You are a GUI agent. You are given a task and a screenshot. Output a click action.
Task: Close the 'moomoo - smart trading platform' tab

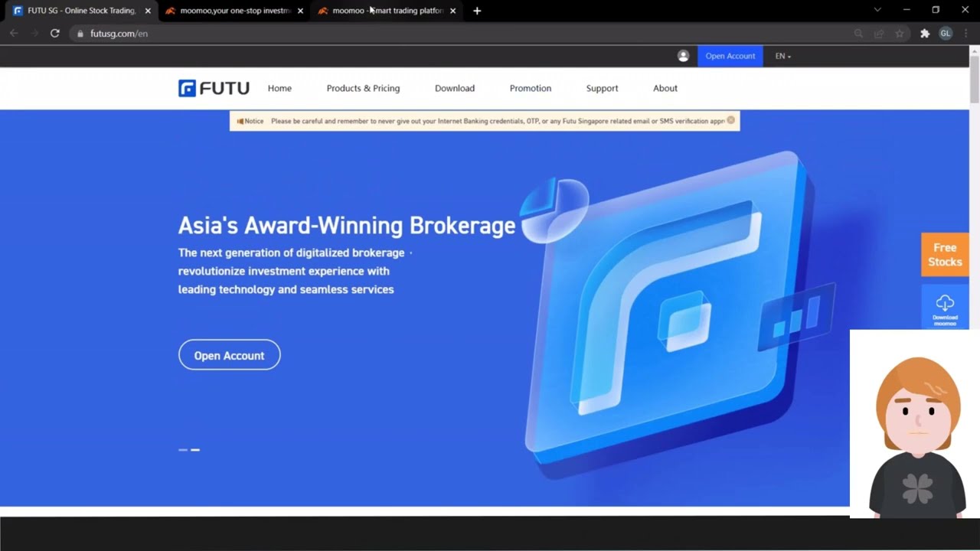click(x=452, y=11)
